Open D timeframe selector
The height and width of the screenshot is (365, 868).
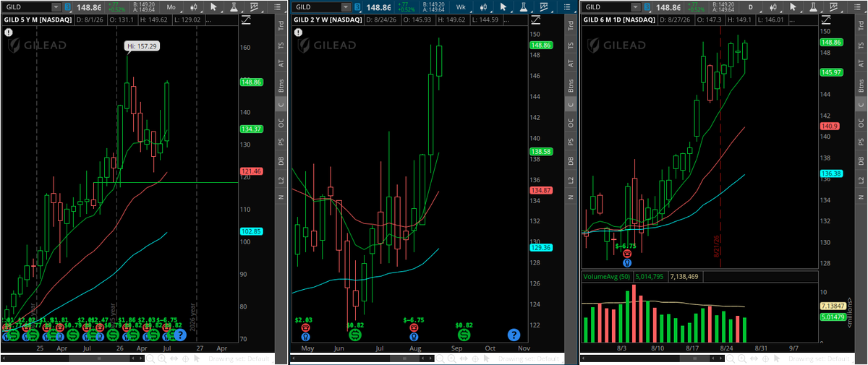750,7
